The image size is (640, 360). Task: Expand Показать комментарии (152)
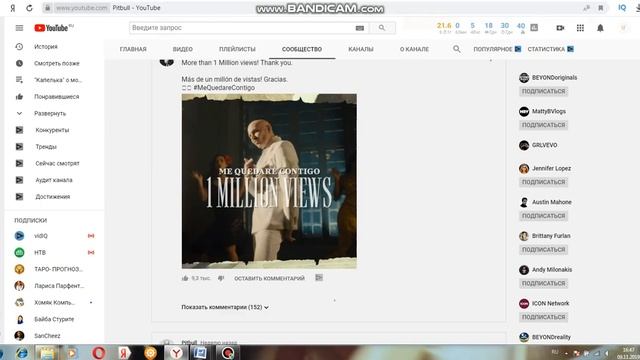[225, 307]
